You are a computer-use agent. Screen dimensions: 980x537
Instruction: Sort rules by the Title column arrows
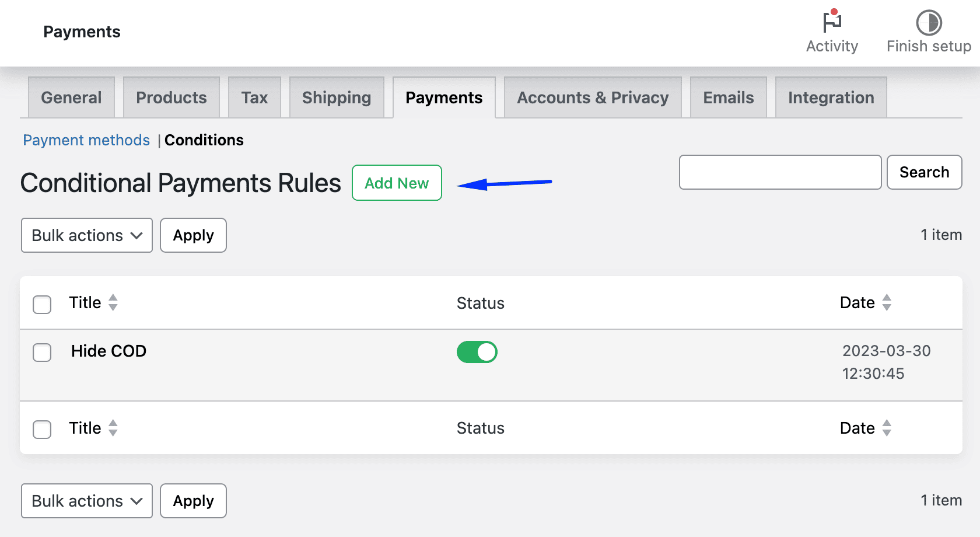(113, 302)
